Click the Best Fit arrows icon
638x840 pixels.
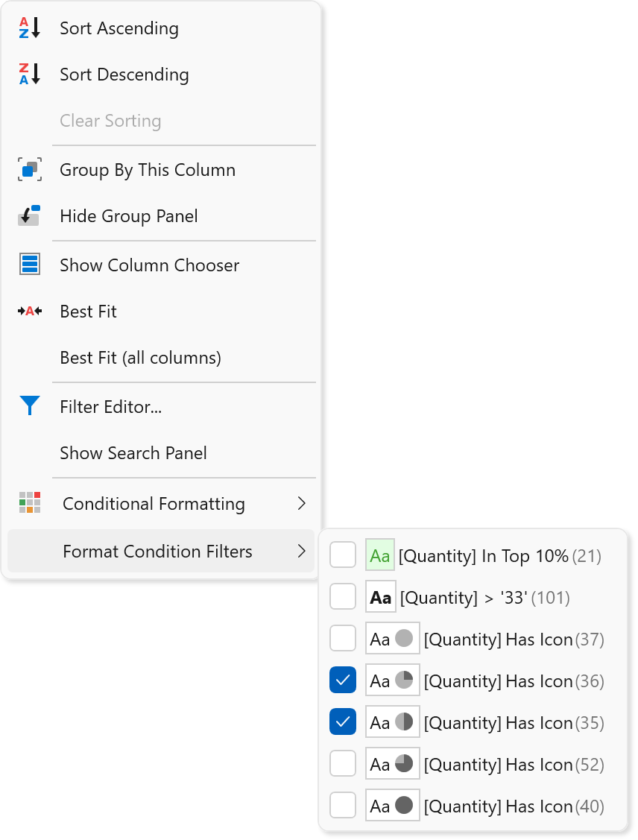click(29, 312)
